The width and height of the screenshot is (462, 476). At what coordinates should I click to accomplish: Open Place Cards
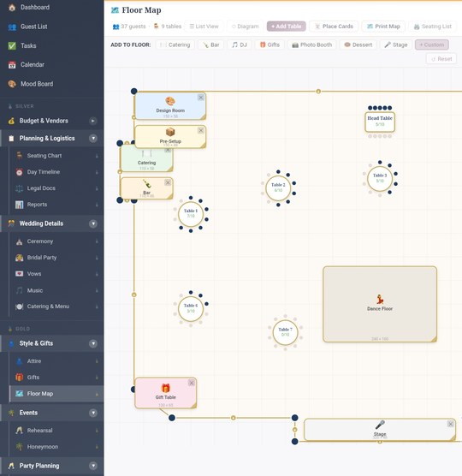(x=334, y=27)
